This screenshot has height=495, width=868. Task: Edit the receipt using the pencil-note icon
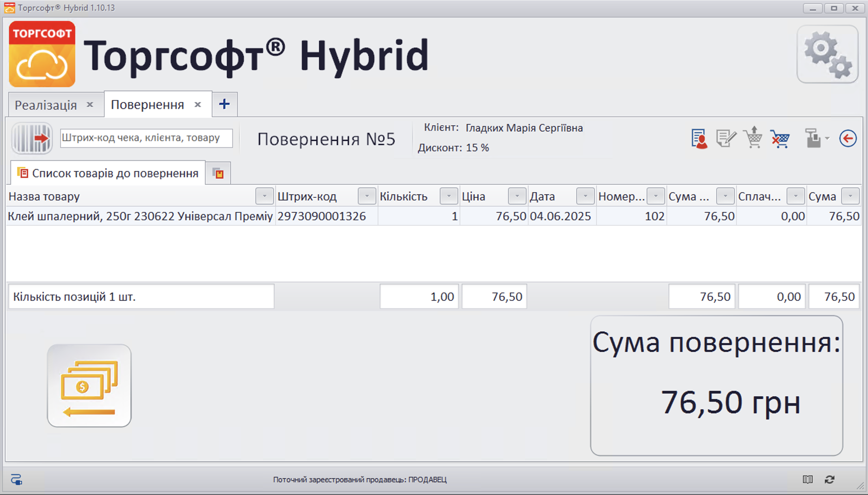726,139
